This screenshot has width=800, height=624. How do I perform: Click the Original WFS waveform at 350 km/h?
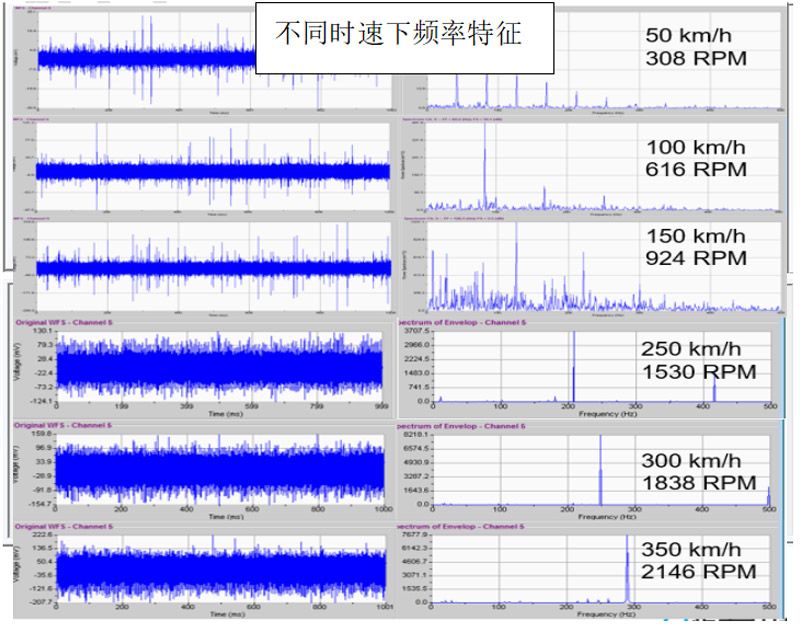pyautogui.click(x=218, y=568)
